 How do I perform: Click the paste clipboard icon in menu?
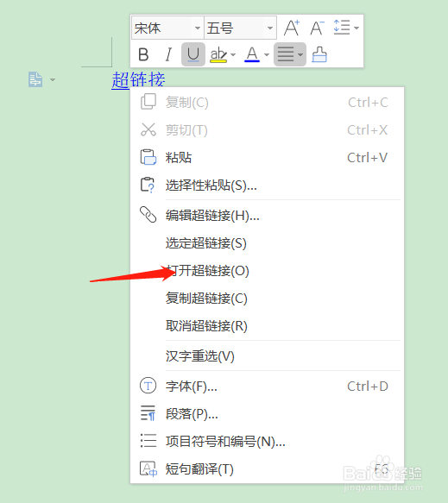point(148,157)
